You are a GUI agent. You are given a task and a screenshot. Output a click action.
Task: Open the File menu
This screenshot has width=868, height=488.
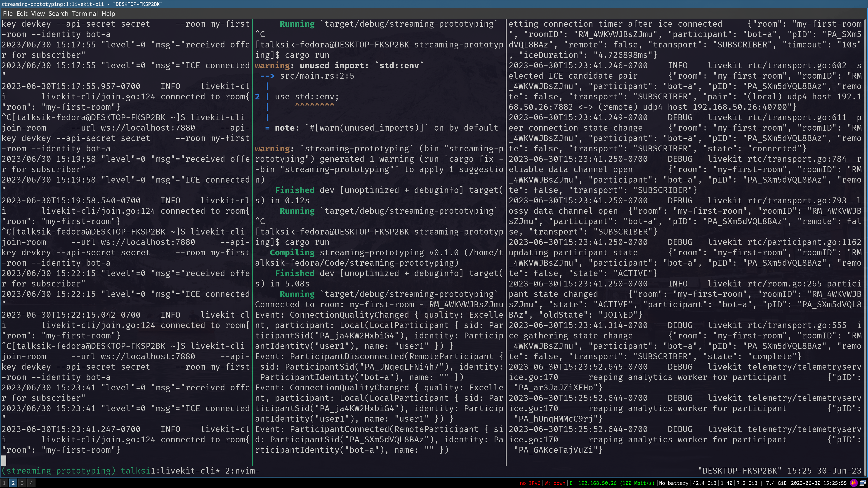(x=8, y=14)
